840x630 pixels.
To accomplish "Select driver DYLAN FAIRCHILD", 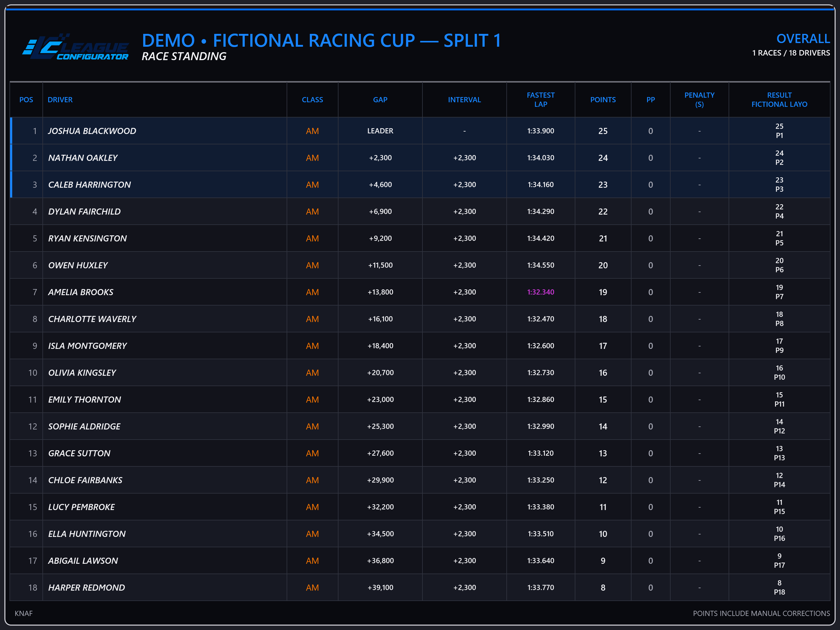I will (x=84, y=212).
